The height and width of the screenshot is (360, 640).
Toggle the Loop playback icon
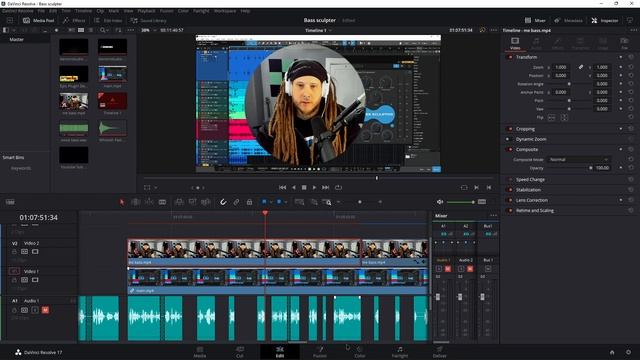coord(338,187)
